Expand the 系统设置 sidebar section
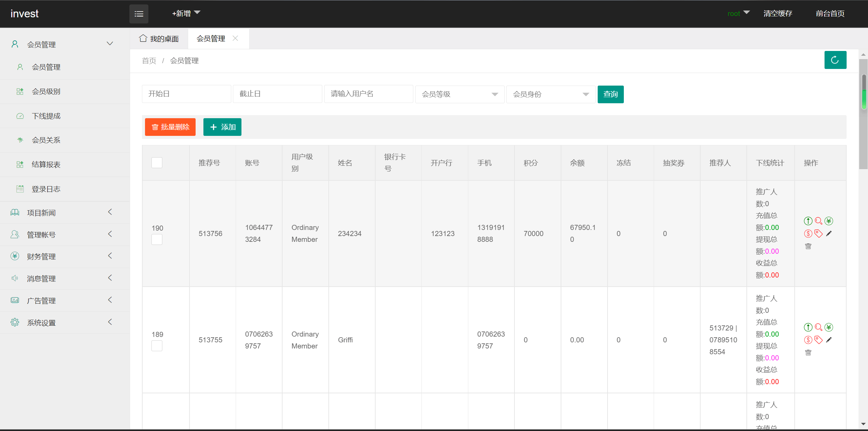868x431 pixels. pyautogui.click(x=65, y=323)
